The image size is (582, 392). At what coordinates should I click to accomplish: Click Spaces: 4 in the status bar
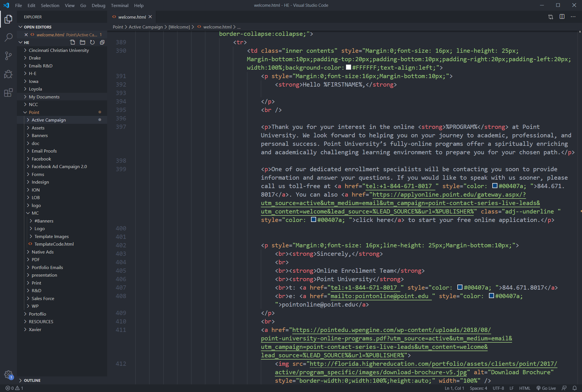479,388
